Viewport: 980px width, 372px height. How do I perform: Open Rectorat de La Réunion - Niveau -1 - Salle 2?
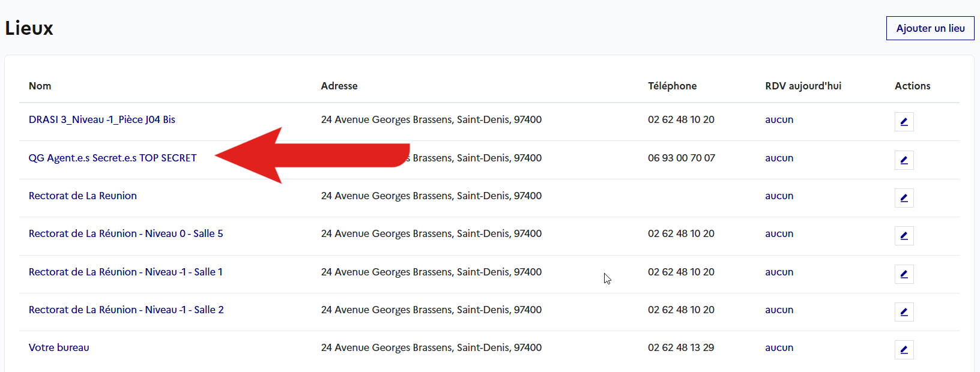click(x=126, y=310)
